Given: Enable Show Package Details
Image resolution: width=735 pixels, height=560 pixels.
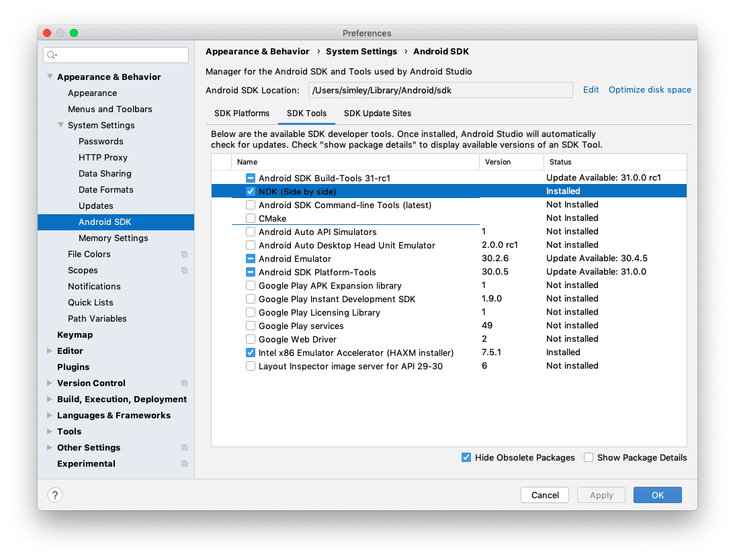Looking at the screenshot, I should tap(589, 457).
